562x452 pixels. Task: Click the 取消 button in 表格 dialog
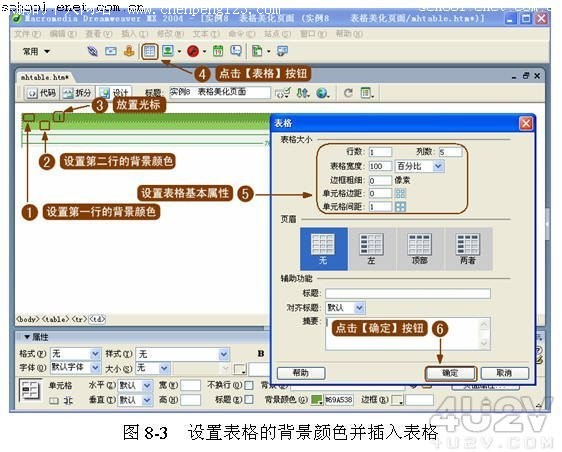[x=504, y=373]
